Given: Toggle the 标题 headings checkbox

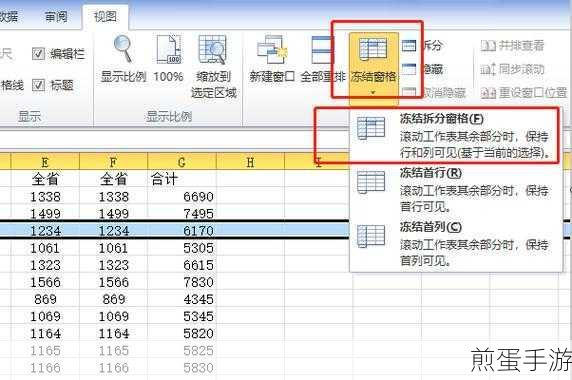Looking at the screenshot, I should [x=38, y=85].
